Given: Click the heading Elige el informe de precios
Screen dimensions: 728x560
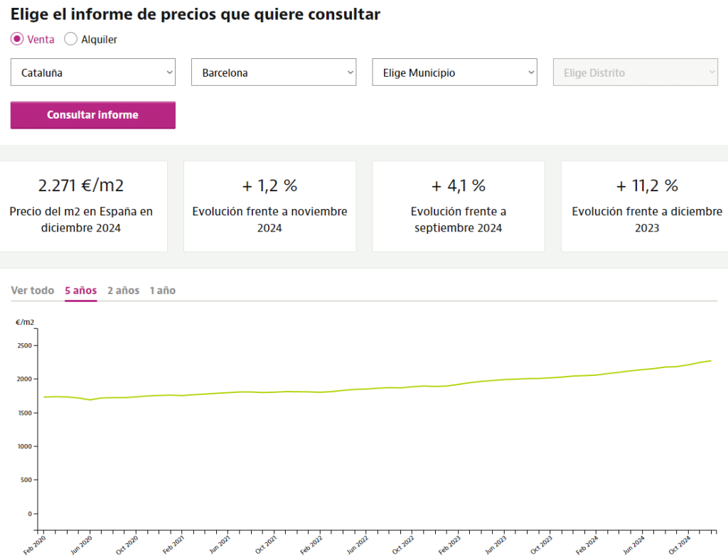Looking at the screenshot, I should [195, 14].
